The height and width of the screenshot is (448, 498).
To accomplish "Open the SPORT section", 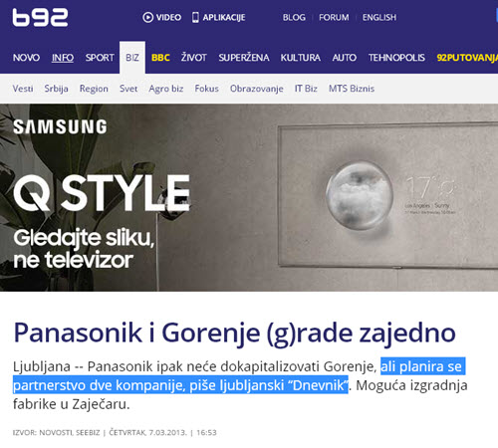I will 100,58.
